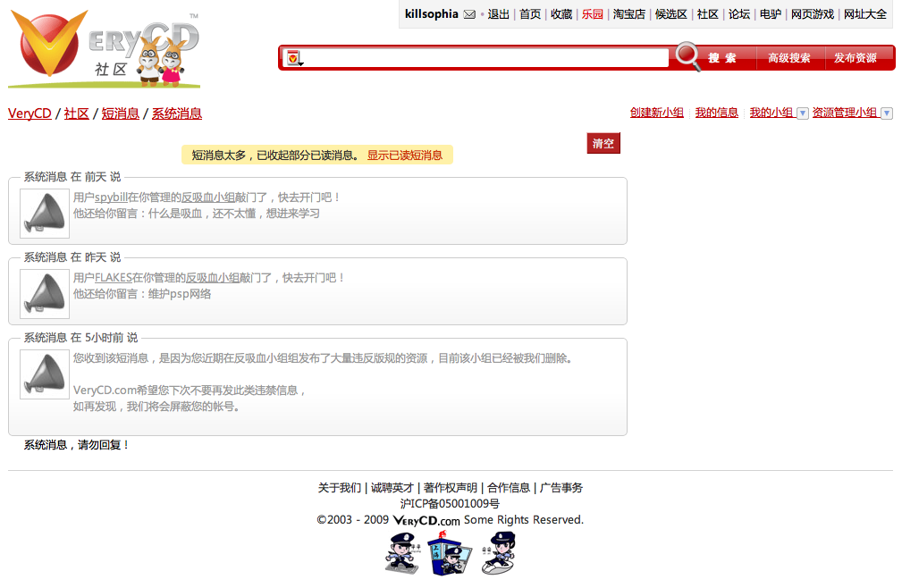The width and height of the screenshot is (902, 588).
Task: Click 关于我们 footer link
Action: [340, 488]
